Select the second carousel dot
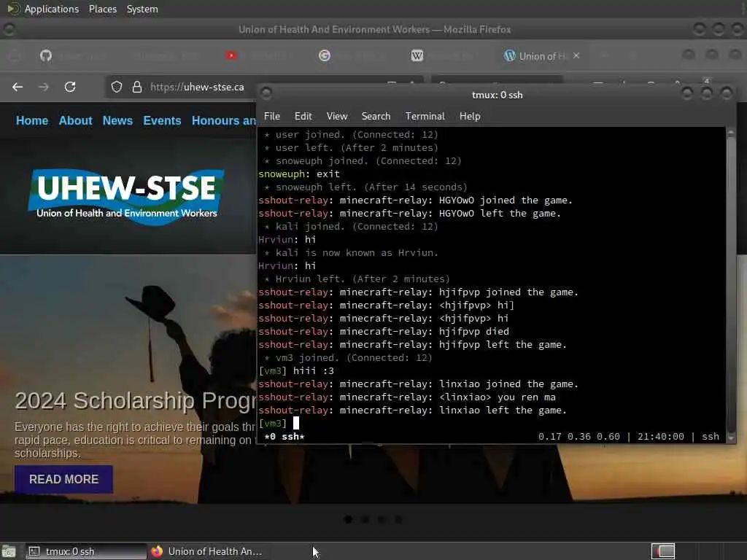The image size is (747, 560). pos(365,519)
